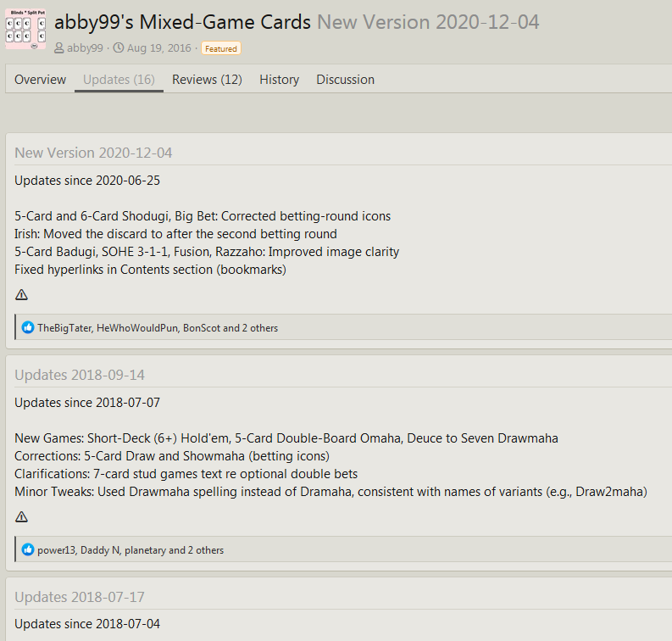Open Daddy N's profile in the likes list
This screenshot has height=641, width=672.
point(101,549)
